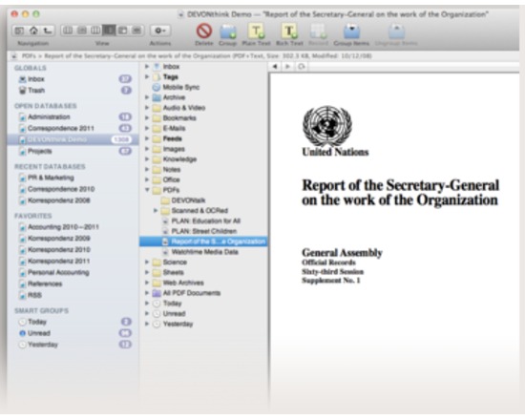
Task: Create a new Group via toolbar icon
Action: (x=228, y=31)
